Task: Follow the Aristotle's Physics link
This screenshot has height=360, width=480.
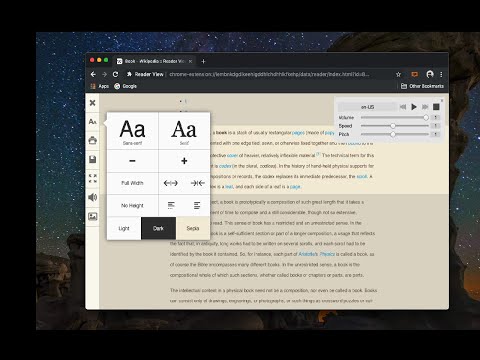Action: point(316,254)
